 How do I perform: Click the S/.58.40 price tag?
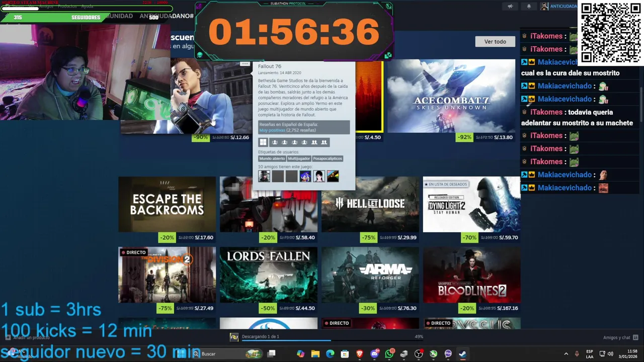click(305, 237)
